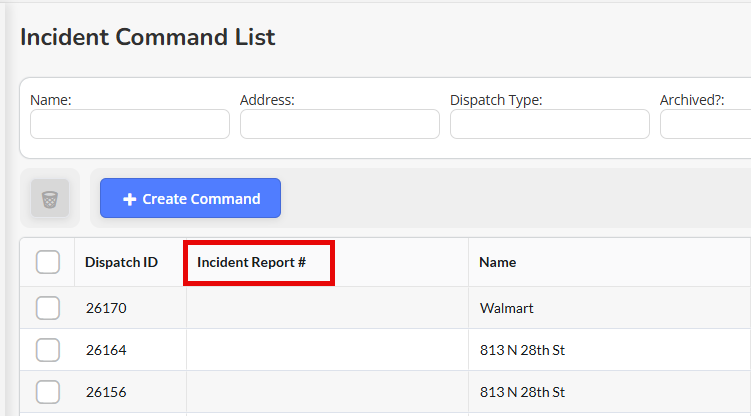The height and width of the screenshot is (416, 751).
Task: Open the Dispatch Type filter field
Action: point(550,124)
